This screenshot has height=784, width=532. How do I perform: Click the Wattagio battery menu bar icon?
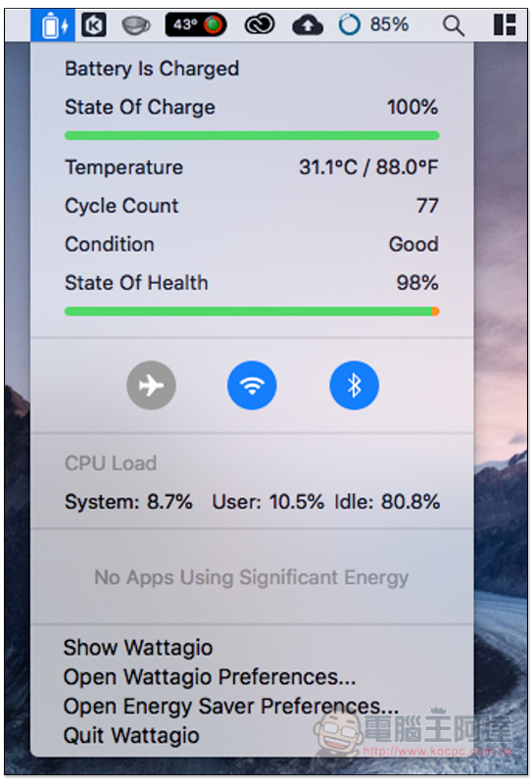(x=53, y=25)
